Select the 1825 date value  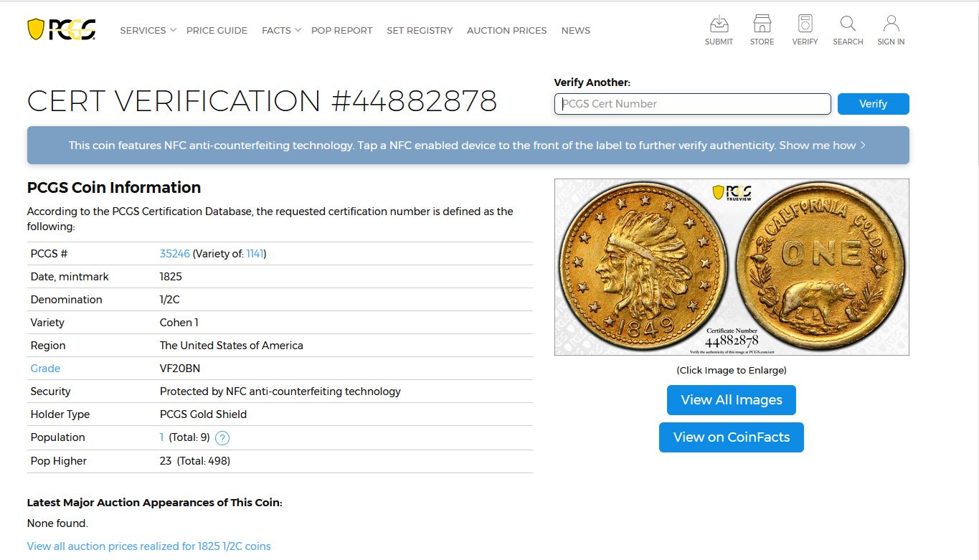[171, 277]
